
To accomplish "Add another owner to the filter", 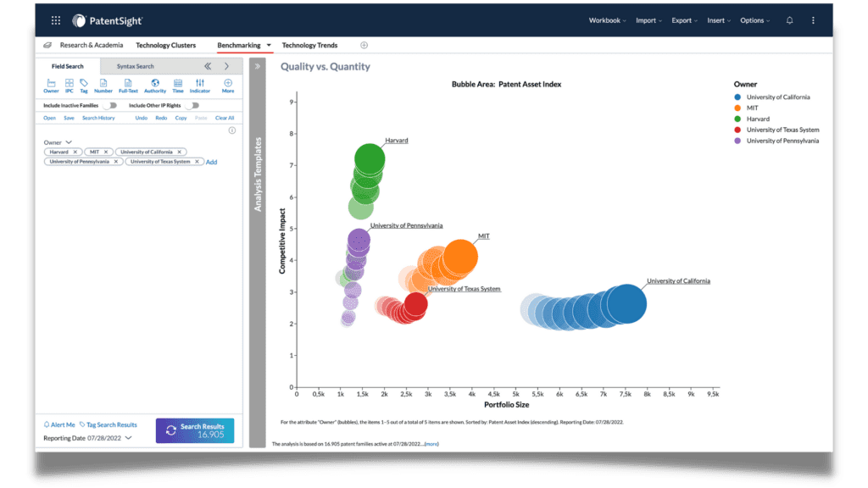I will 211,162.
